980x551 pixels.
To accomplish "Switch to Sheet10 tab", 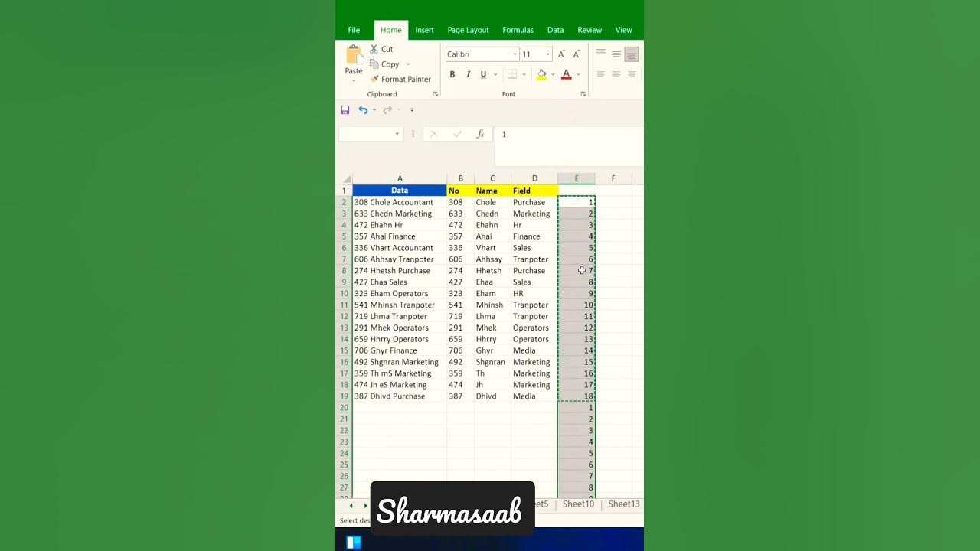I will coord(578,504).
